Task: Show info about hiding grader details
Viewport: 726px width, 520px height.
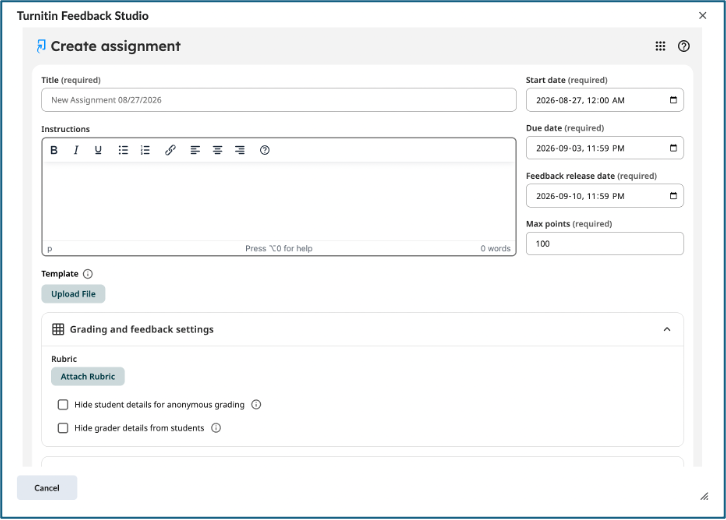Action: tap(216, 428)
